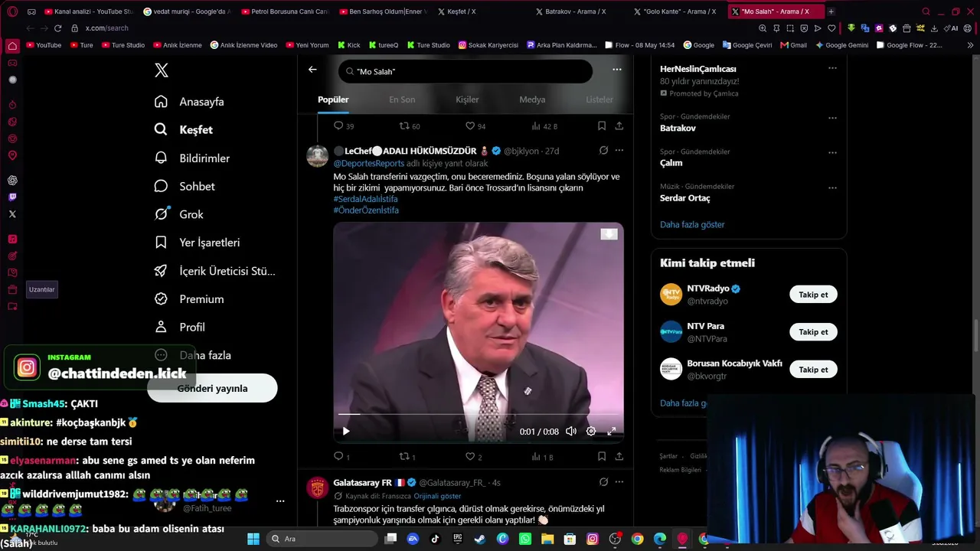Open the Premium verified icon

point(161,299)
